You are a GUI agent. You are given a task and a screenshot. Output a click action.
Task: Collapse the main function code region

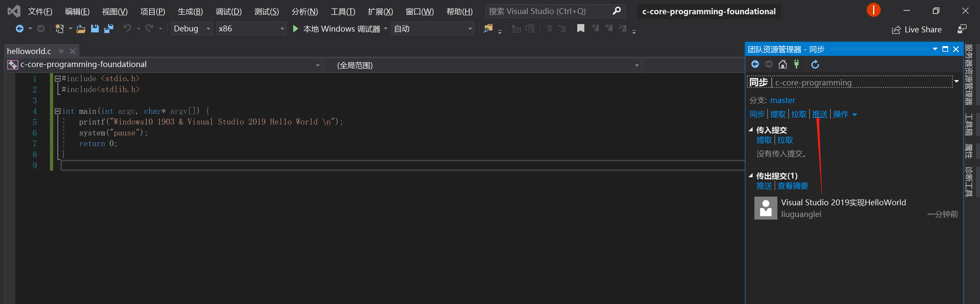click(x=57, y=111)
